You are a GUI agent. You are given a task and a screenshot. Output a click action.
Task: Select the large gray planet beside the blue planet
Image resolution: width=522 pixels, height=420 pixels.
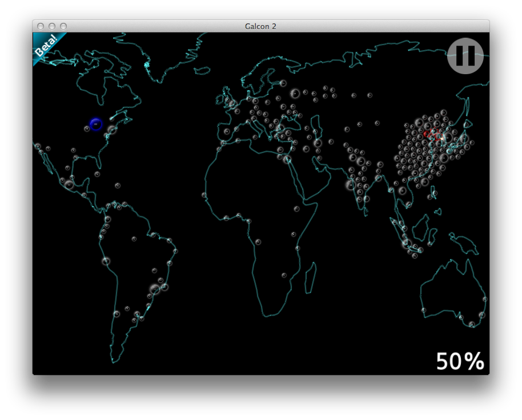pos(112,130)
